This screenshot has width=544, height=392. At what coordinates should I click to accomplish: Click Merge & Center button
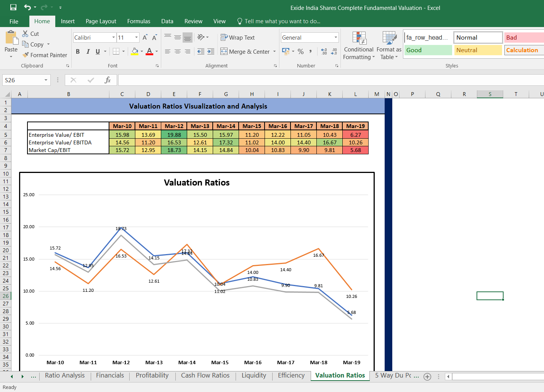point(245,51)
